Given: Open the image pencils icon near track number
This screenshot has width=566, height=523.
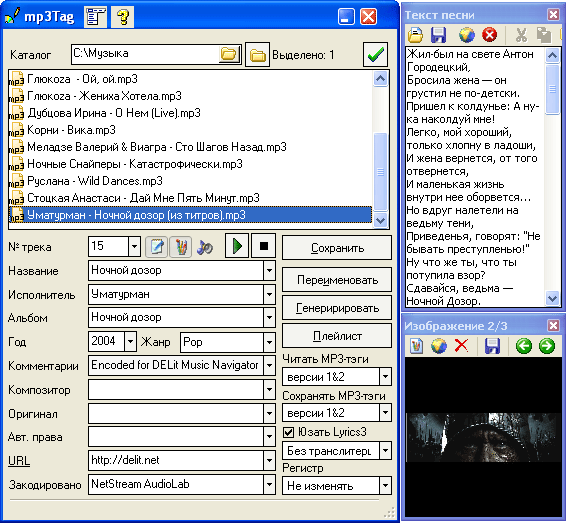Looking at the screenshot, I should pyautogui.click(x=180, y=247).
